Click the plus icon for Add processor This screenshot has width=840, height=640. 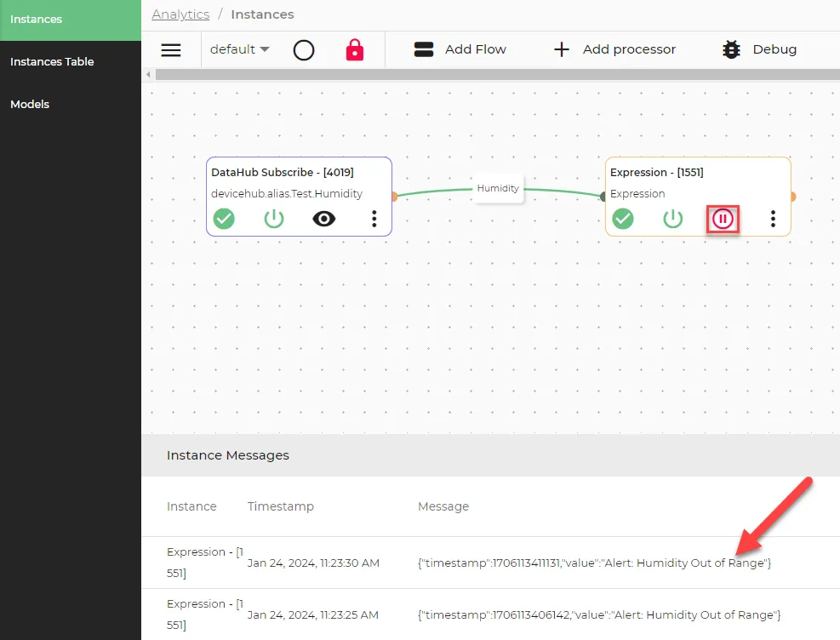pyautogui.click(x=562, y=49)
